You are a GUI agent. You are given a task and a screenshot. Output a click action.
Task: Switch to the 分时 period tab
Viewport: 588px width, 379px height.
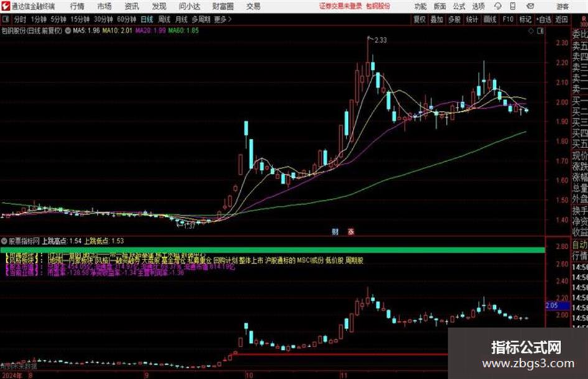[x=20, y=19]
